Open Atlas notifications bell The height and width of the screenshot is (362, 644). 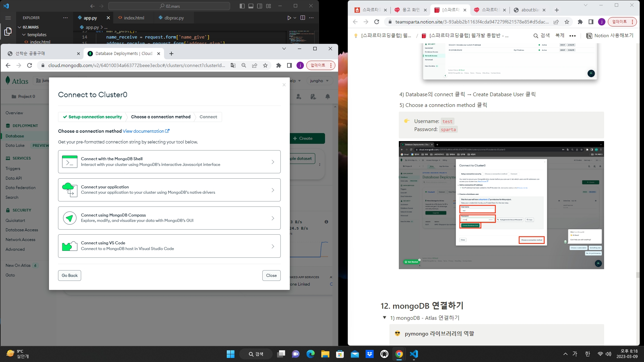coord(327,97)
